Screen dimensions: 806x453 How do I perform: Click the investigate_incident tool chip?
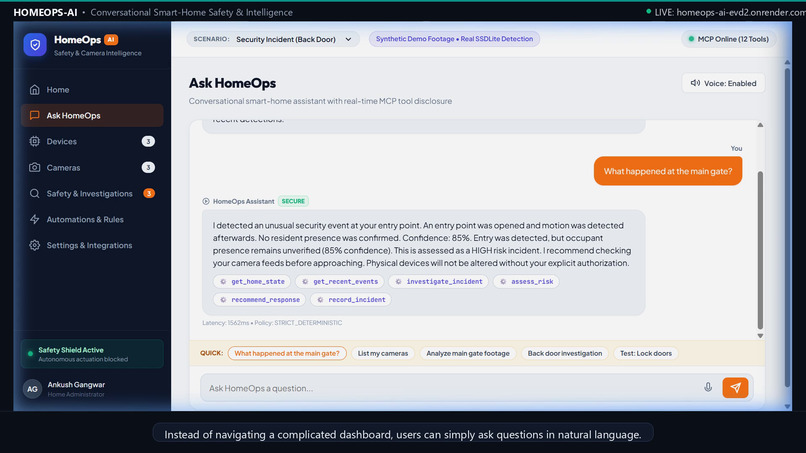point(438,281)
